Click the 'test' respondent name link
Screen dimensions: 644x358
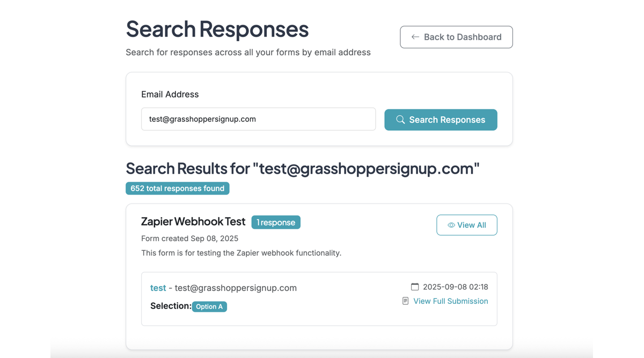click(158, 288)
